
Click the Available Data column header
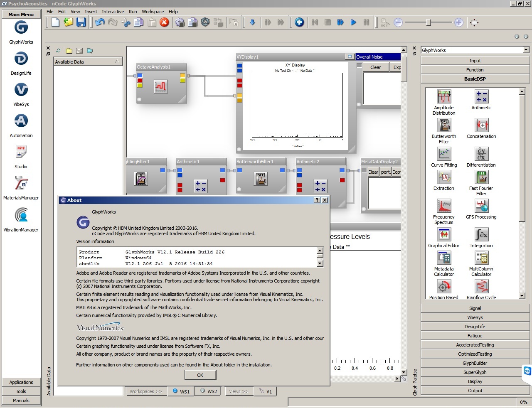click(88, 62)
